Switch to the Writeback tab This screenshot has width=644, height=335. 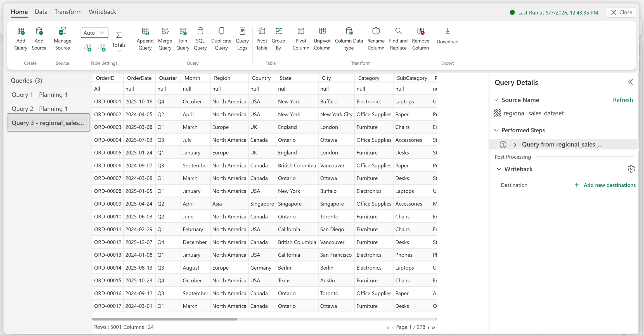102,12
